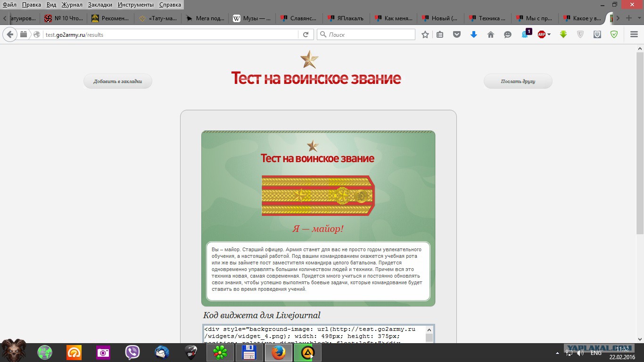This screenshot has height=362, width=644.
Task: Reload the page with the refresh icon
Action: (x=305, y=34)
